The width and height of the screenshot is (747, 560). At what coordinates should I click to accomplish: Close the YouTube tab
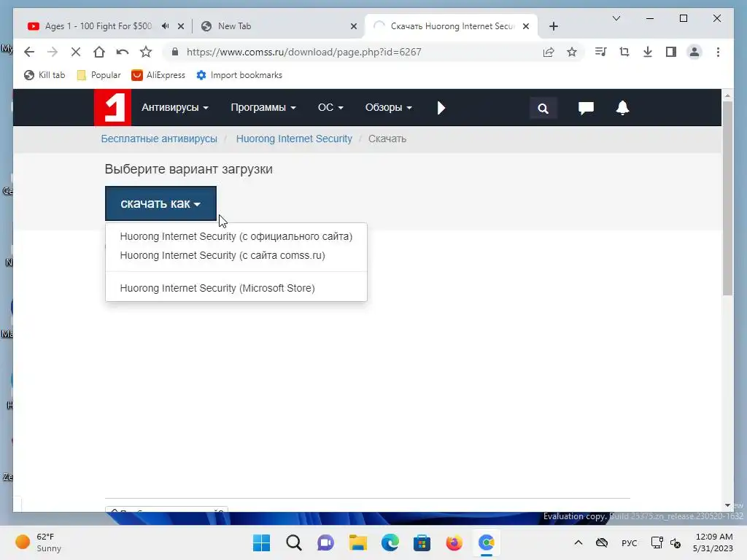click(181, 26)
